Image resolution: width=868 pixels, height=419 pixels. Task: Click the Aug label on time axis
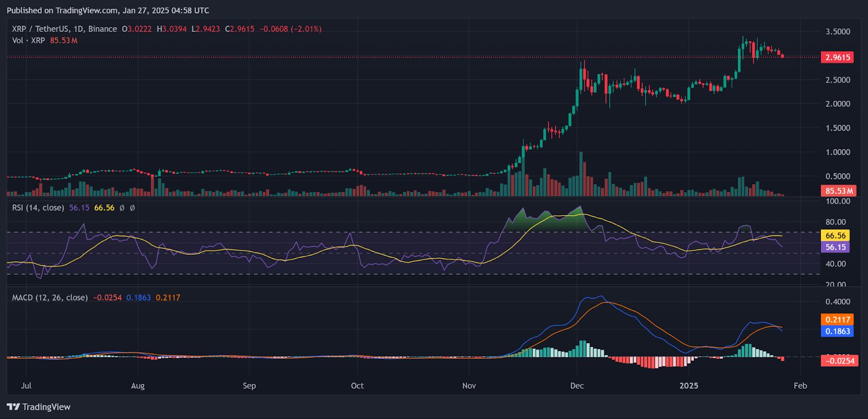(x=138, y=385)
